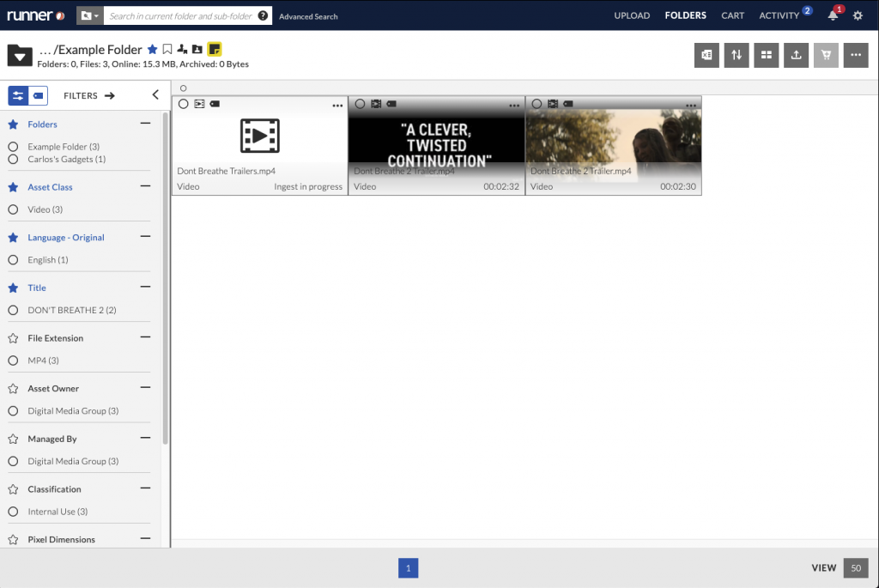Select all assets radio at grid top

pyautogui.click(x=184, y=88)
